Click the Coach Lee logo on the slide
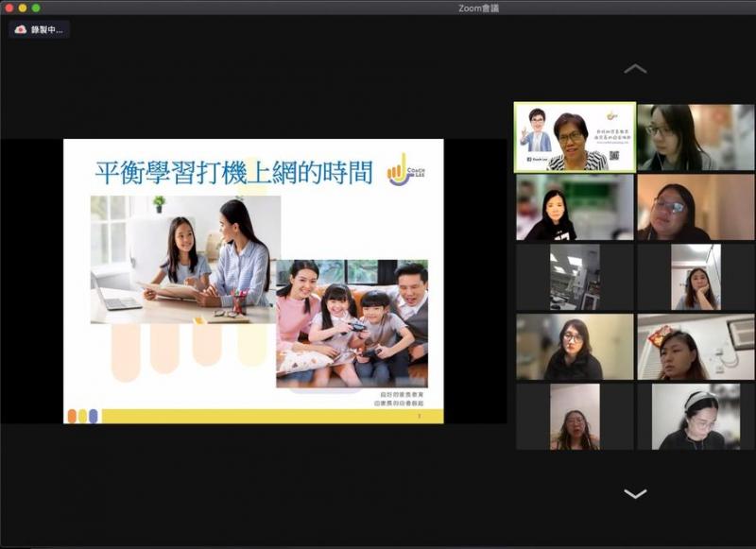Screen dimensions: 756x549 click(x=406, y=170)
